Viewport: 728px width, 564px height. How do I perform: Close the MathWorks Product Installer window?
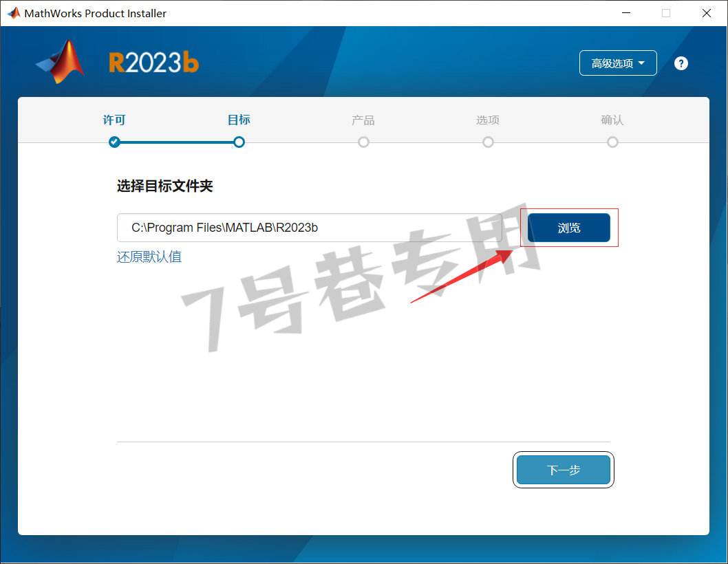(x=706, y=13)
